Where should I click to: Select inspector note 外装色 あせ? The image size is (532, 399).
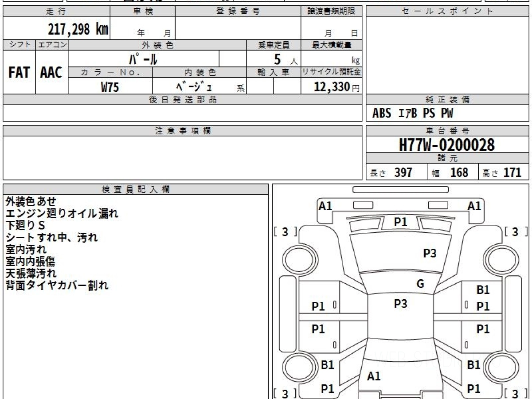[x=31, y=202]
